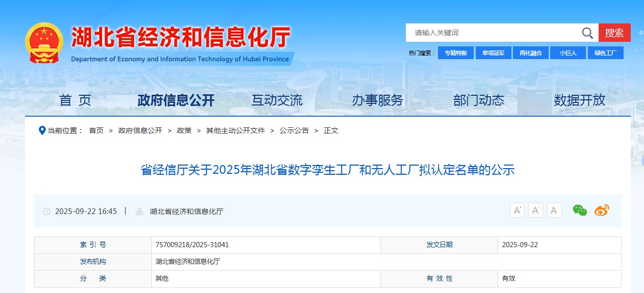Open the 数据开放 navigation tab
Image resolution: width=644 pixels, height=293 pixels.
click(580, 100)
